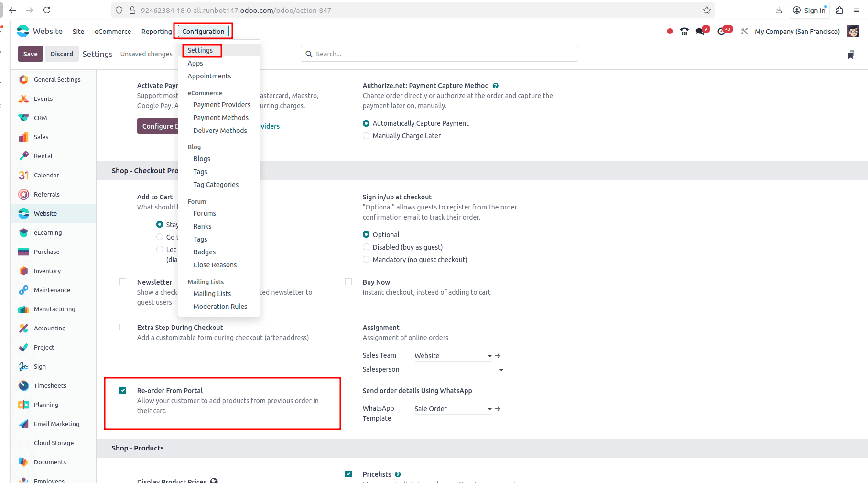Open the WhatsApp Template Sale Order dropdown
Image resolution: width=868 pixels, height=483 pixels.
[x=489, y=409]
